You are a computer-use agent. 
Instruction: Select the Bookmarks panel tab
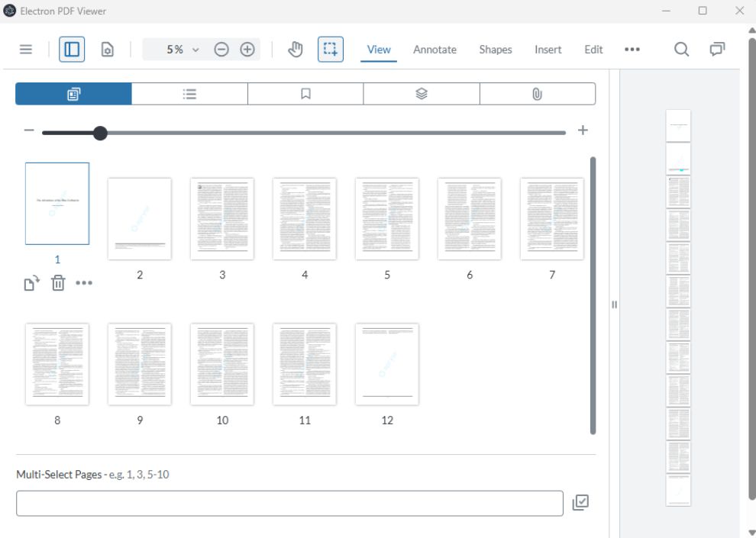click(x=305, y=93)
